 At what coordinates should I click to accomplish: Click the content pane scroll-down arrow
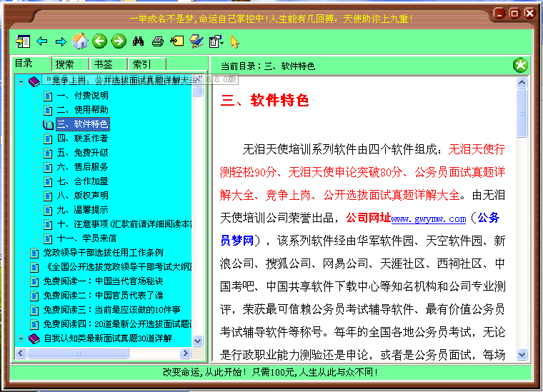(522, 354)
